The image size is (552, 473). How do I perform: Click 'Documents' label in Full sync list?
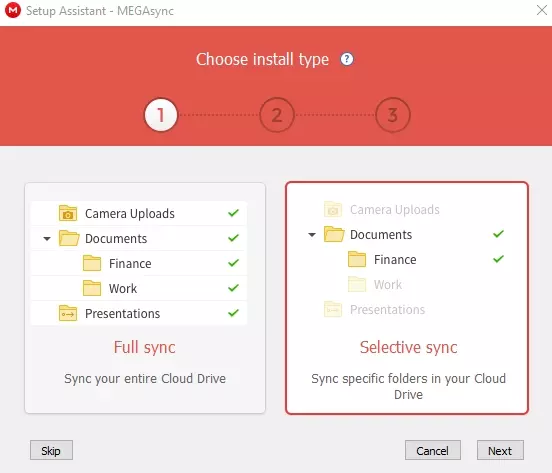pyautogui.click(x=116, y=239)
